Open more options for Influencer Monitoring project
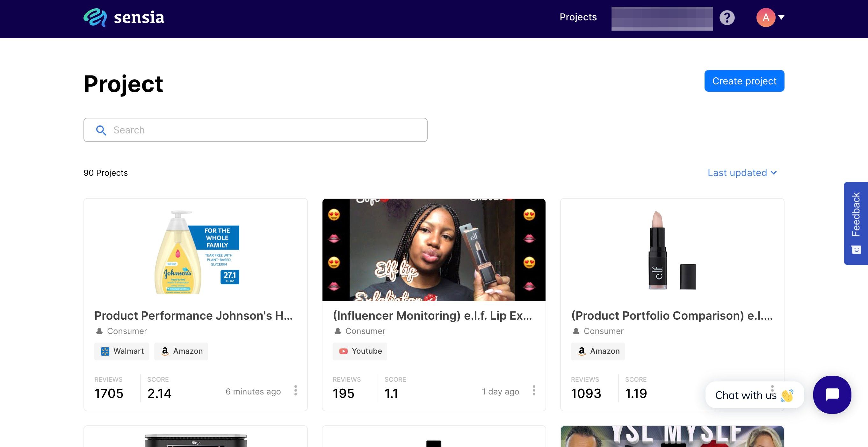The height and width of the screenshot is (447, 868). point(534,390)
